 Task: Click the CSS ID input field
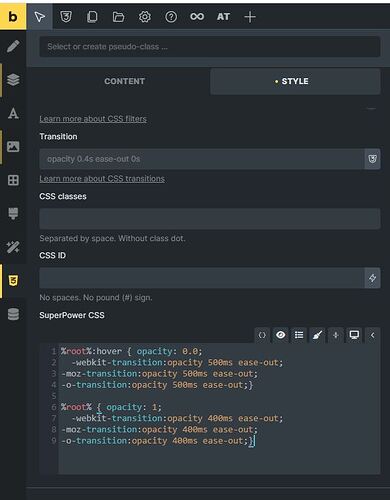click(202, 278)
